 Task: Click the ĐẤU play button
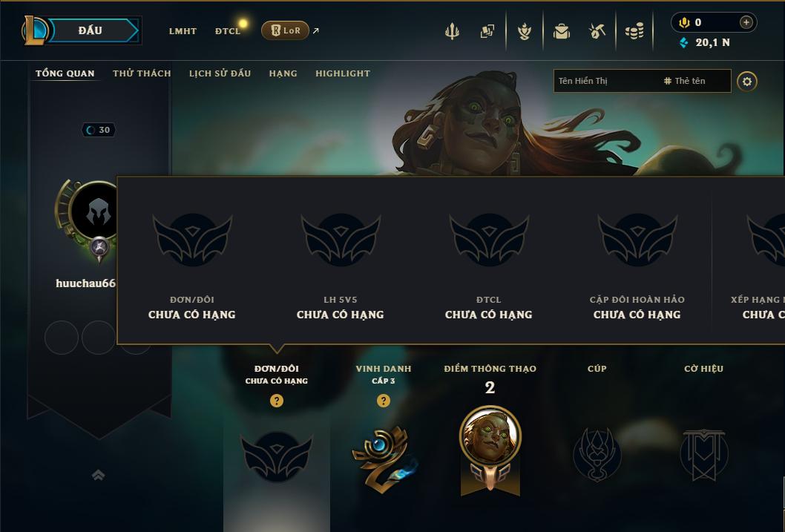point(91,30)
